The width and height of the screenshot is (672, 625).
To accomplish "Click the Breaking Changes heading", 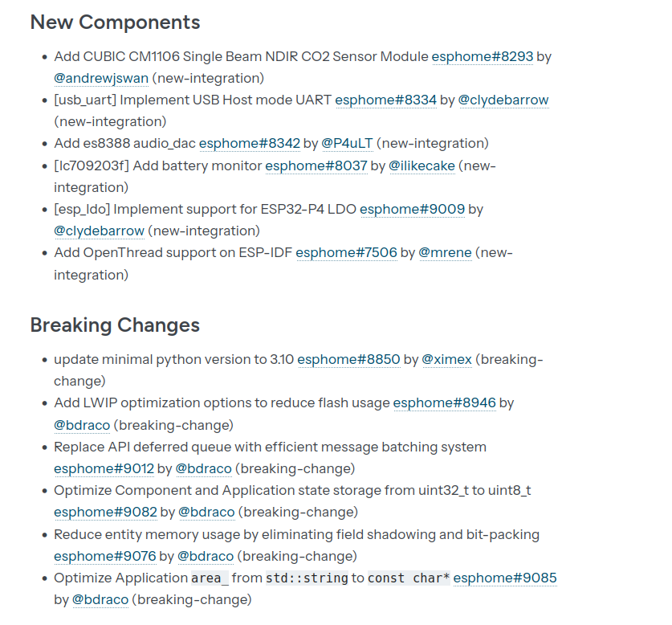I will click(115, 325).
